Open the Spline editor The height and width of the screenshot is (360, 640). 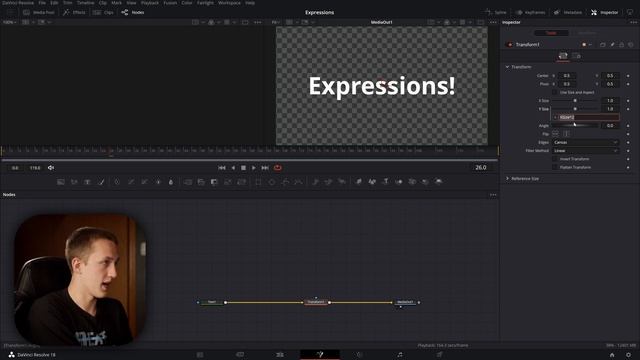(x=495, y=12)
